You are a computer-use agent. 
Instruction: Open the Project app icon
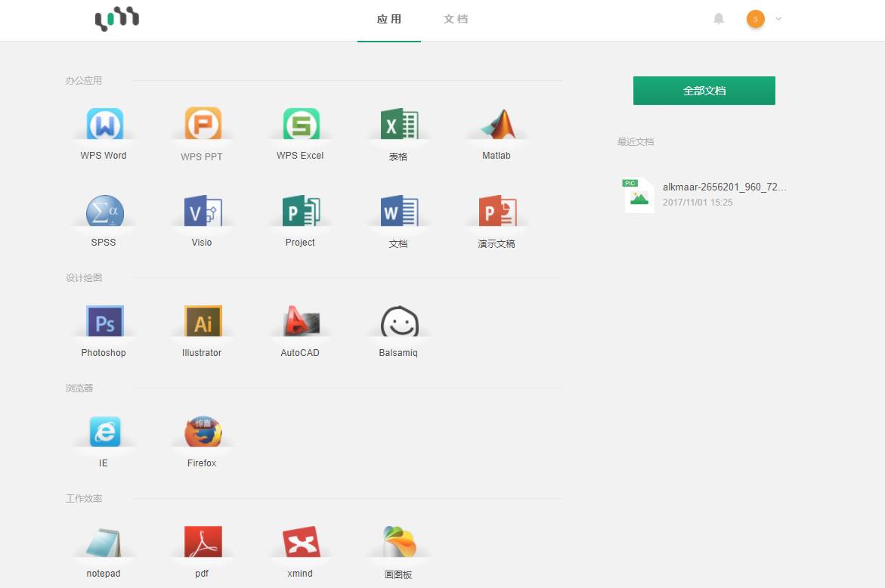pyautogui.click(x=301, y=210)
